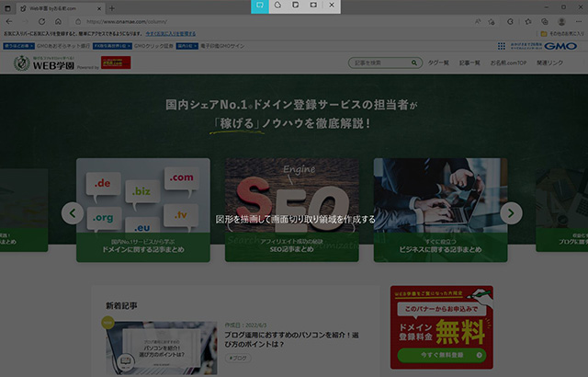This screenshot has width=588, height=377.
Task: Open the Collections icon
Action: point(545,22)
